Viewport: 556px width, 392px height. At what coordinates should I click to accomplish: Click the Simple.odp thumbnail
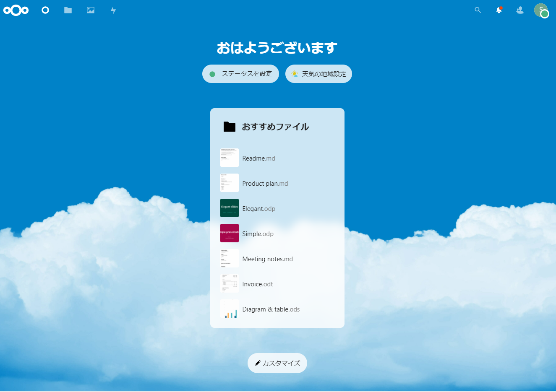230,233
